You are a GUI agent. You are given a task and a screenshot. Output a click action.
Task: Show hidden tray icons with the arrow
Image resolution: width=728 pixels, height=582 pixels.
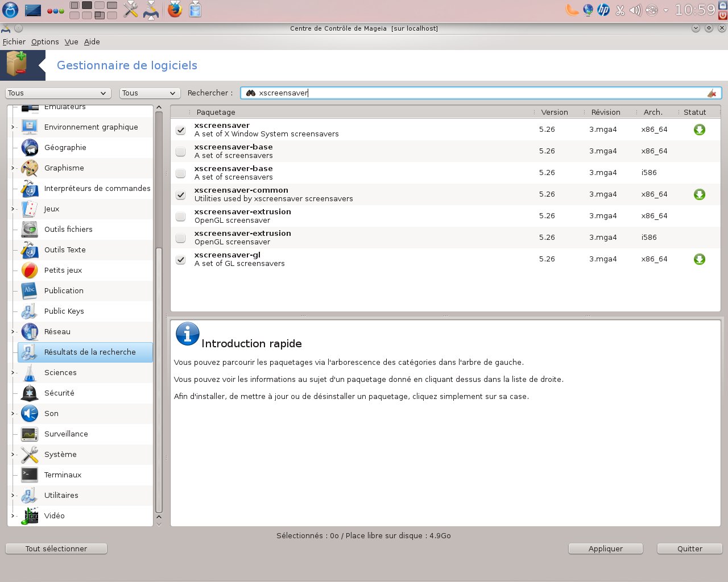[666, 10]
